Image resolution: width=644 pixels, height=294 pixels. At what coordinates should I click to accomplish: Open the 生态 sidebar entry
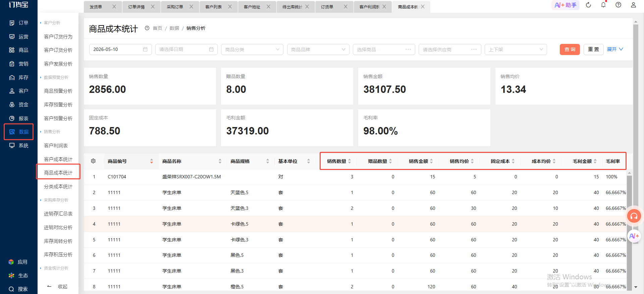[18, 276]
